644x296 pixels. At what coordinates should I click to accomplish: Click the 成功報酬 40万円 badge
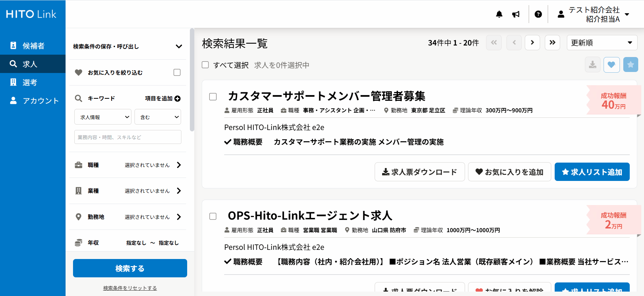(613, 100)
